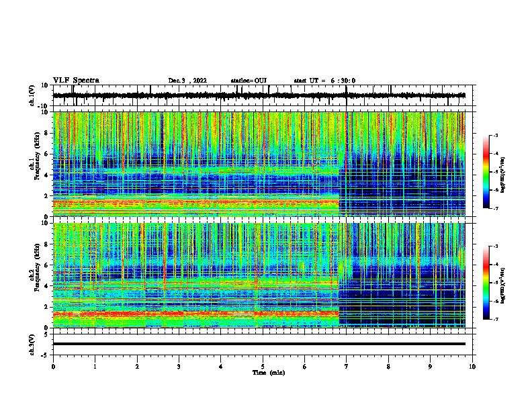Click tick label "9" on the Time axis
The width and height of the screenshot is (532, 411).
pyautogui.click(x=430, y=367)
